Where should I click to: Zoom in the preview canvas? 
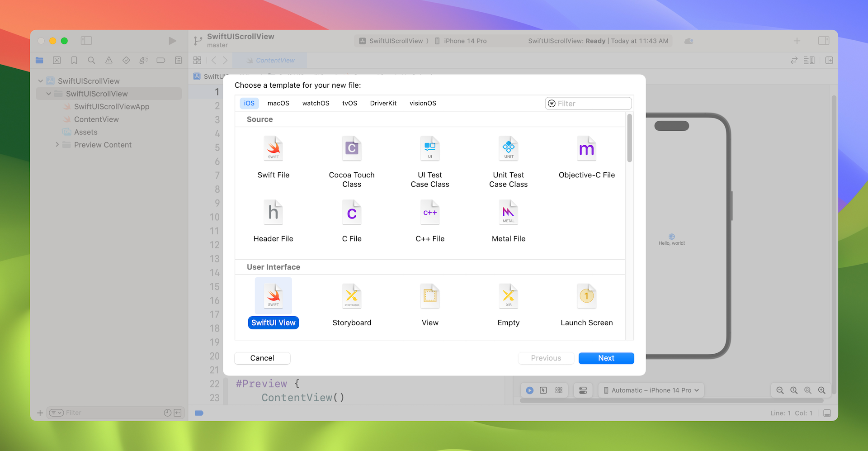[x=822, y=390]
